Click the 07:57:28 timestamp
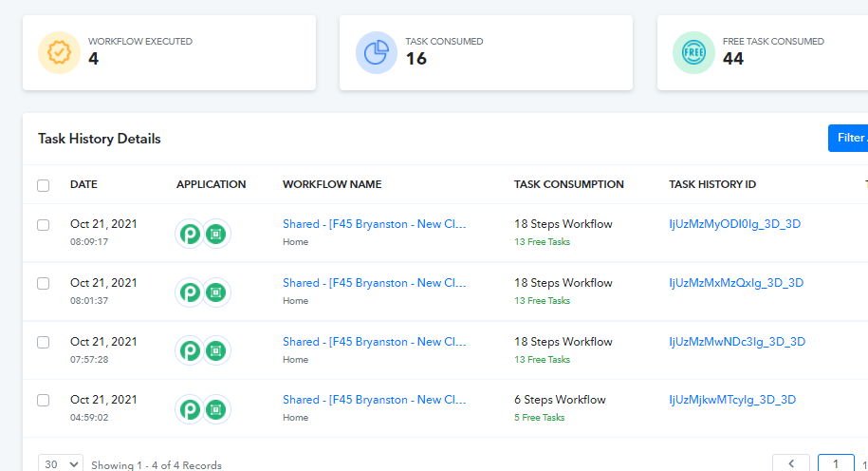Screen dimensions: 868x471 click(89, 359)
